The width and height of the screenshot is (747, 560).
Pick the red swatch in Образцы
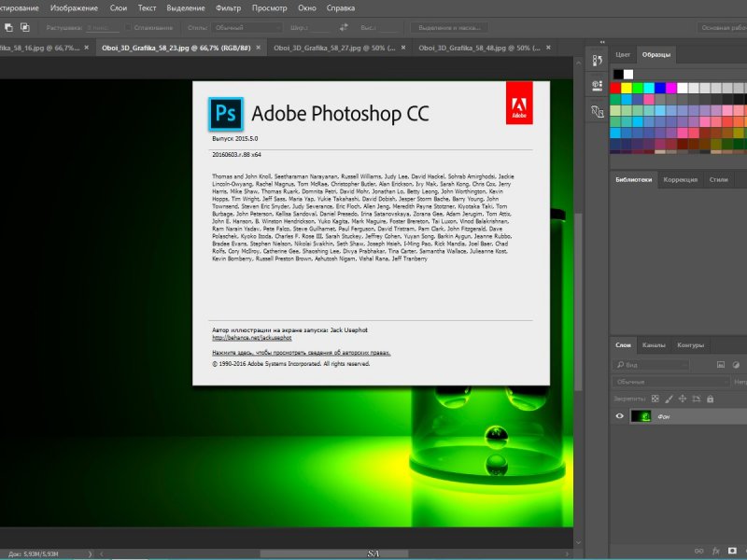(x=615, y=88)
